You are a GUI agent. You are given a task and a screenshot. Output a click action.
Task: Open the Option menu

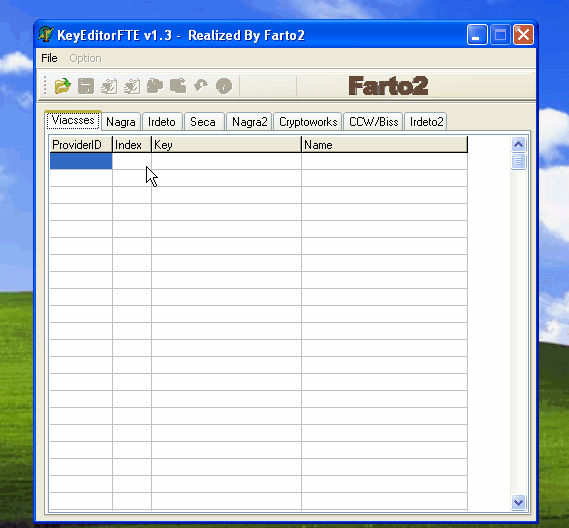coord(85,58)
